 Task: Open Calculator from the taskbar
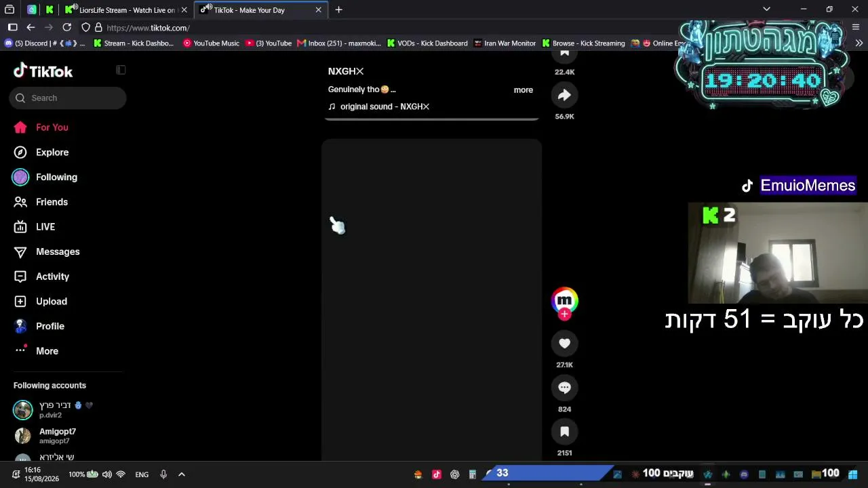click(x=472, y=474)
